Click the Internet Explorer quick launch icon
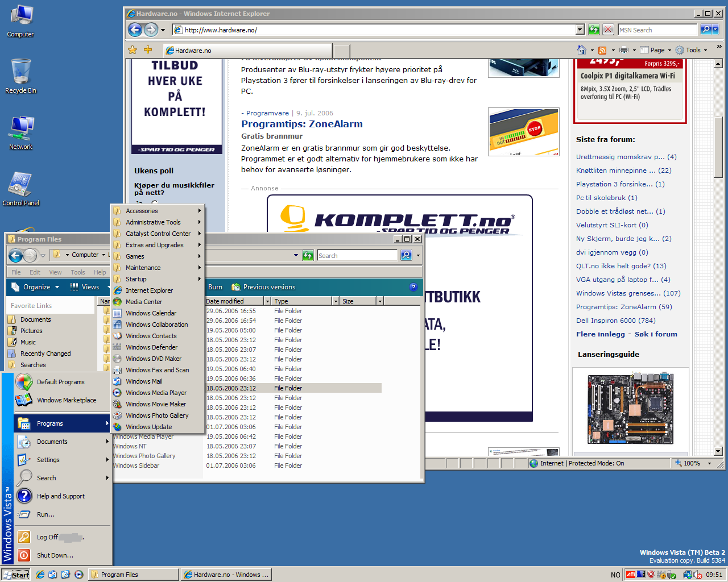 click(40, 575)
